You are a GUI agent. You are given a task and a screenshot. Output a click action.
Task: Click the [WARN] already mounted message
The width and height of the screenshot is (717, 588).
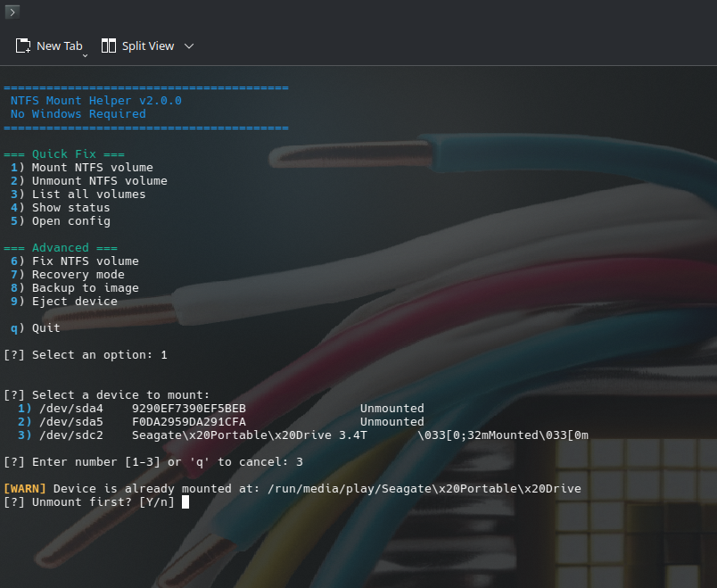294,488
